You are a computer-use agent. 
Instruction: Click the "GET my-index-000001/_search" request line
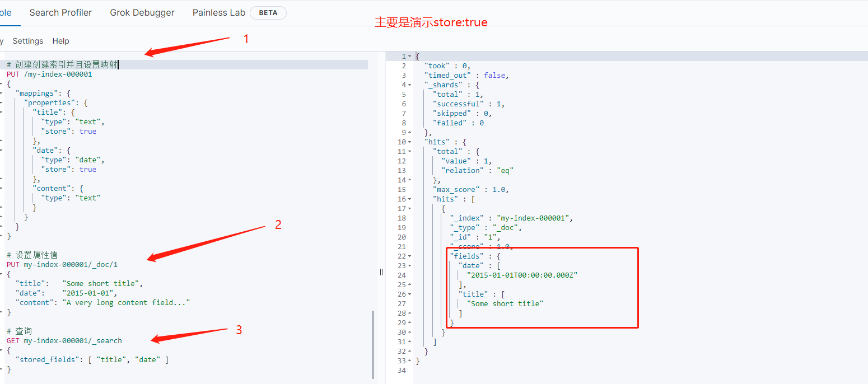coord(64,340)
